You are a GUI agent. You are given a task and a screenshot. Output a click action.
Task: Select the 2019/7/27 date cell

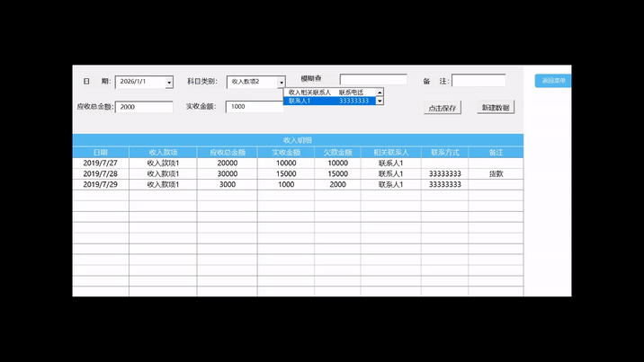point(101,163)
